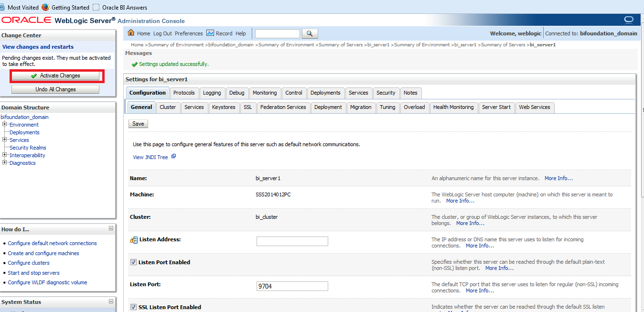This screenshot has height=312, width=644.
Task: Click the Undo All Changes button
Action: [55, 89]
